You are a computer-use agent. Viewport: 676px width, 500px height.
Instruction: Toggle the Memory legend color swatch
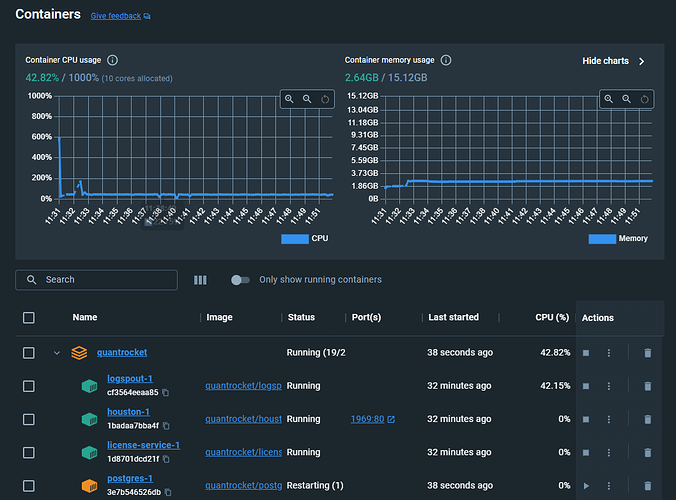point(602,239)
